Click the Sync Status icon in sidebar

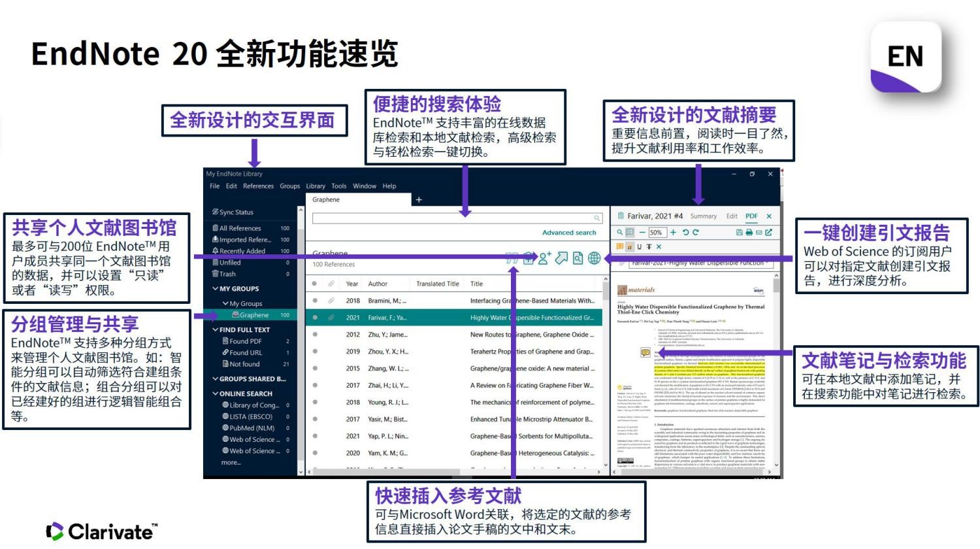coord(215,212)
